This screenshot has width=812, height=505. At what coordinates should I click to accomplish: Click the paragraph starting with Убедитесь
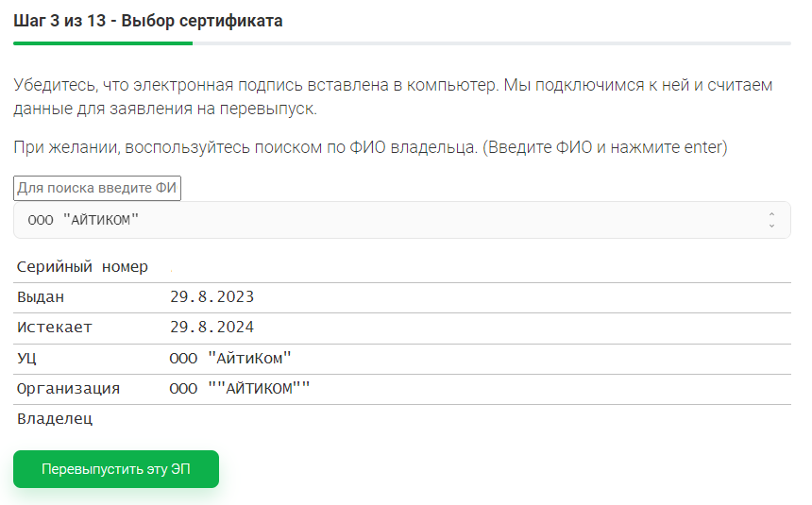click(x=393, y=96)
